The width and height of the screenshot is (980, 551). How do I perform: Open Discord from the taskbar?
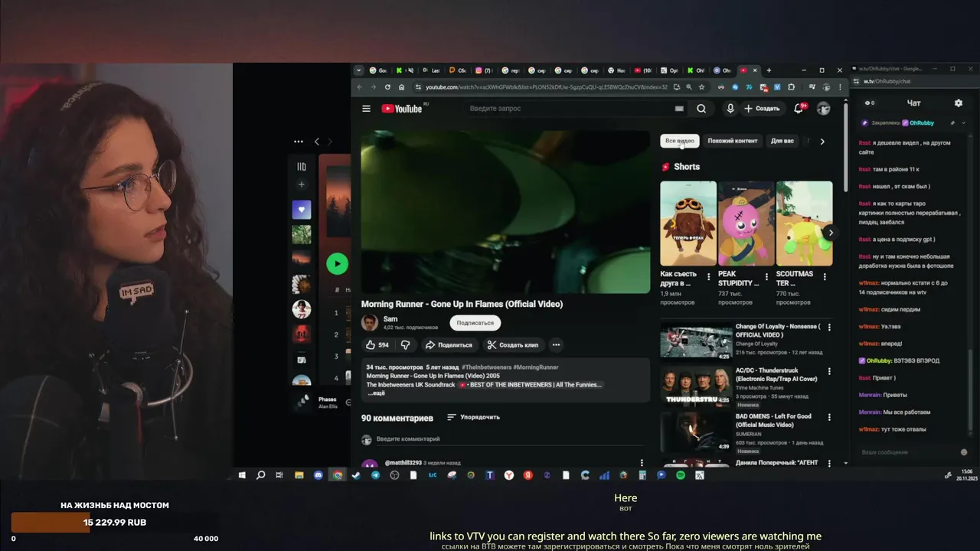click(x=318, y=475)
